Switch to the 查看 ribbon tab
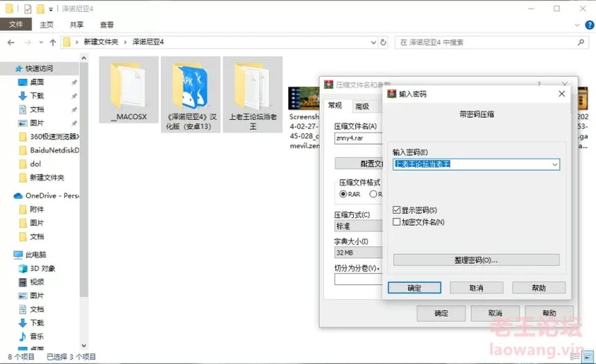 107,25
